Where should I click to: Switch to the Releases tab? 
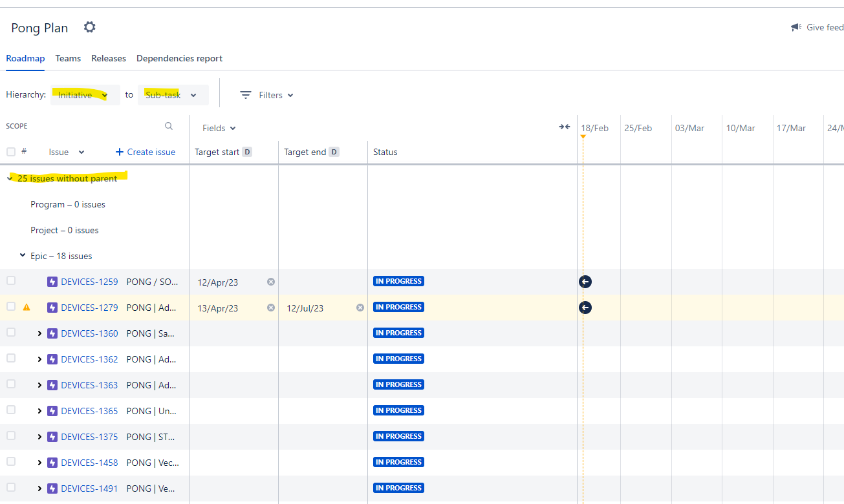(x=109, y=58)
